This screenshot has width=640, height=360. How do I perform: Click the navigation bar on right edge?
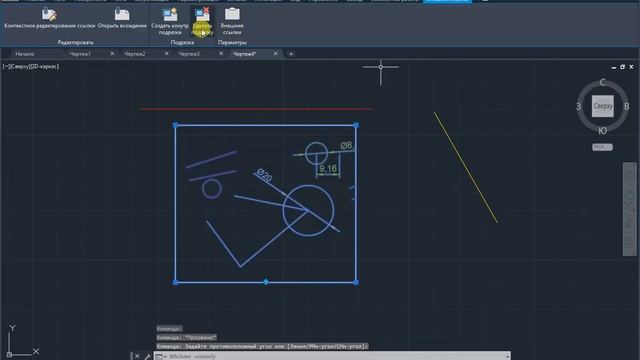click(629, 209)
